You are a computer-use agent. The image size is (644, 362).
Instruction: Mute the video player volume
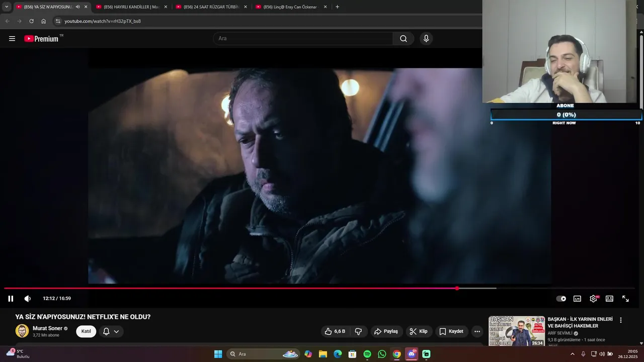[27, 299]
